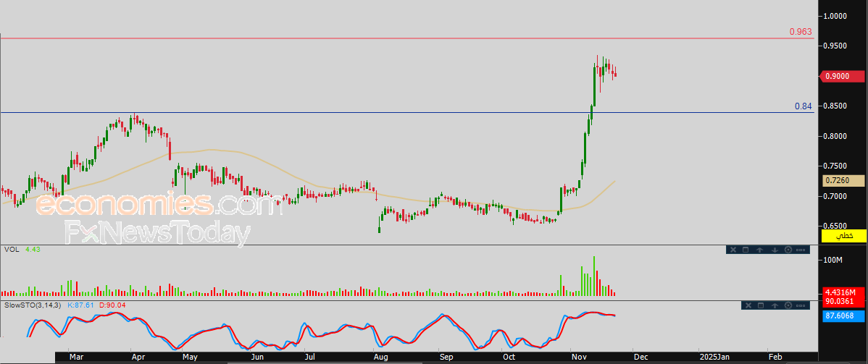
Task: Click the Jun label on time axis
Action: coord(256,357)
